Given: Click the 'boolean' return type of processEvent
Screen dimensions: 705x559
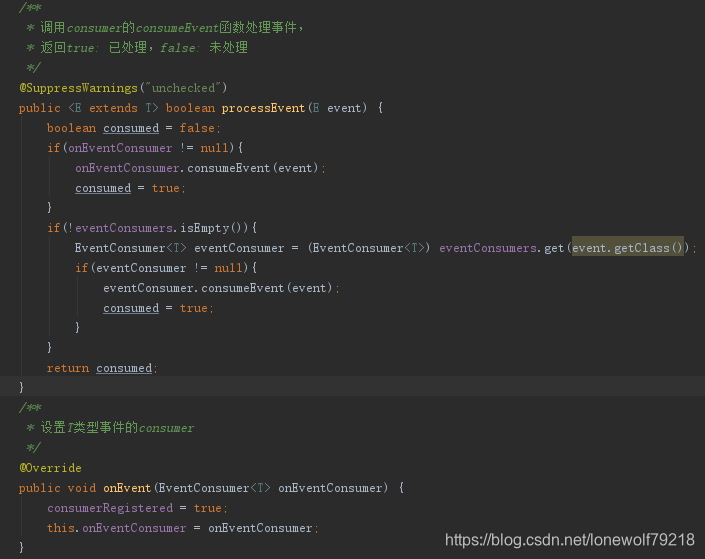Looking at the screenshot, I should tap(190, 108).
